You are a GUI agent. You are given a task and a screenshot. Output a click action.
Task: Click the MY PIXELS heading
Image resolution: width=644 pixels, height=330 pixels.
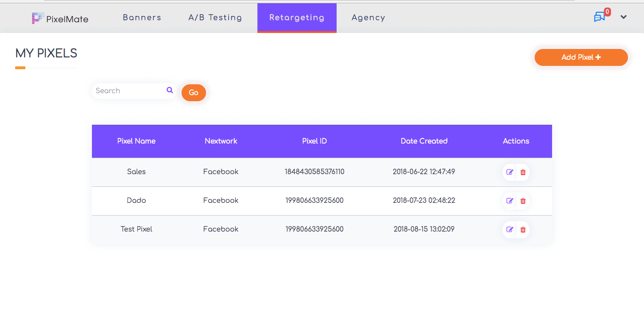46,53
